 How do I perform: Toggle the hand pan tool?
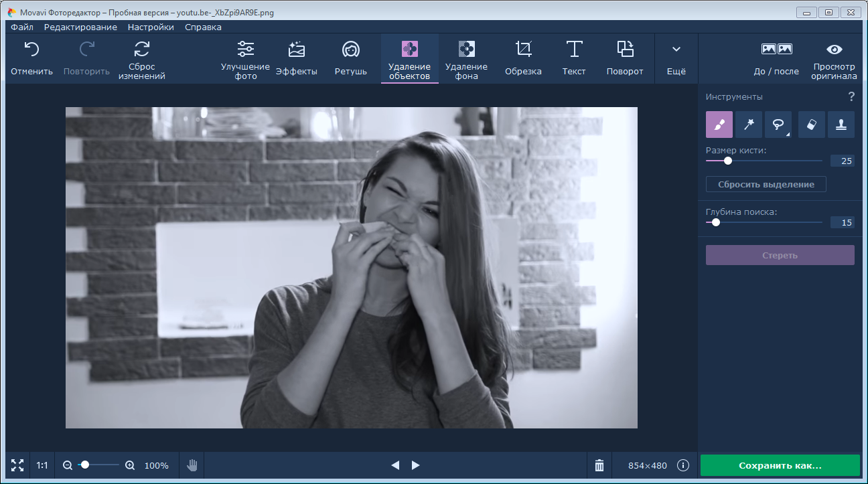tap(192, 465)
